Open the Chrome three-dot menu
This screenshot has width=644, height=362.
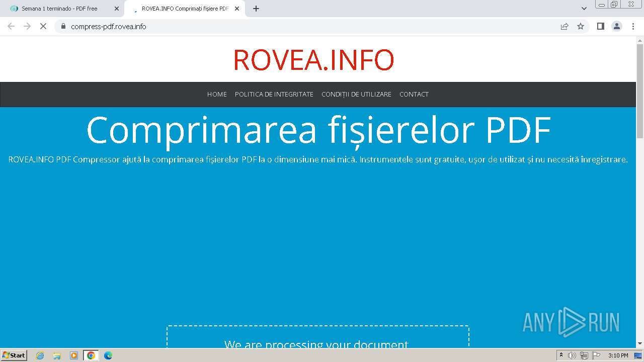coord(633,26)
